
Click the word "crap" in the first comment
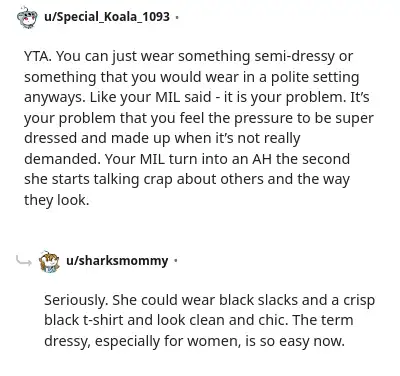158,180
